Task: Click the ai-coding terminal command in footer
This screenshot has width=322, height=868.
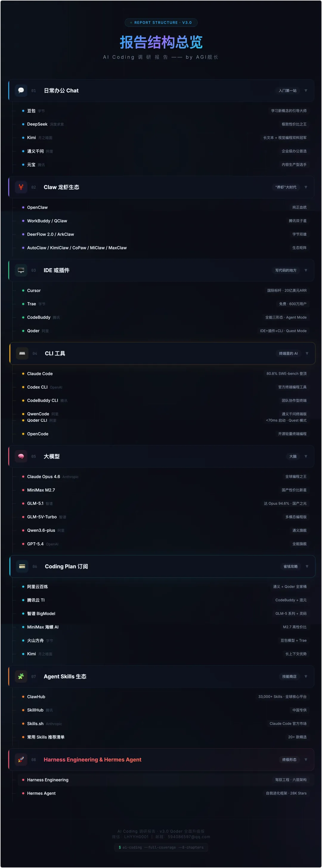Action: point(161,847)
